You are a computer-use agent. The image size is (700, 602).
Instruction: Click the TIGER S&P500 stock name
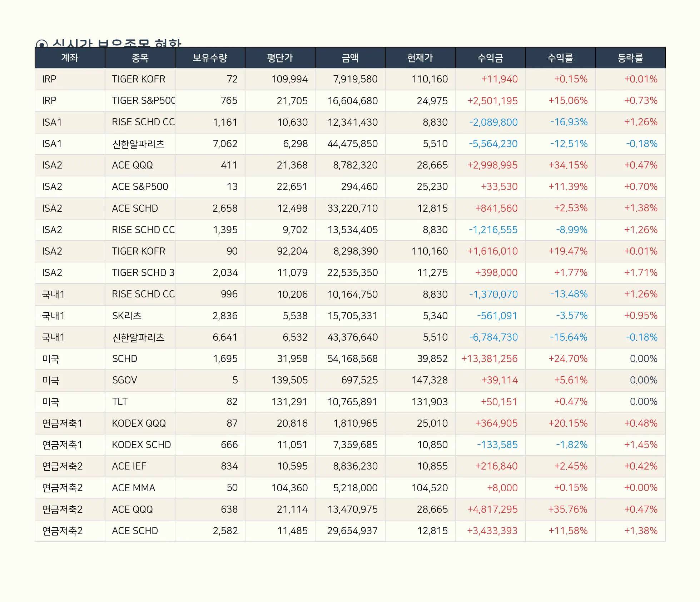click(x=143, y=101)
